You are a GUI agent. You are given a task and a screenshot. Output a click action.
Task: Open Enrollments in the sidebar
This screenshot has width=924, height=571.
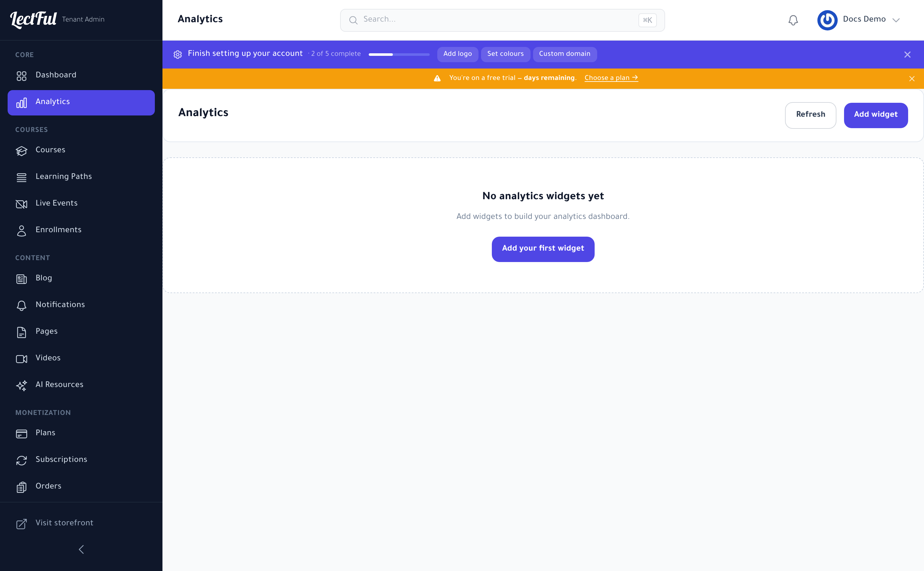pyautogui.click(x=81, y=231)
